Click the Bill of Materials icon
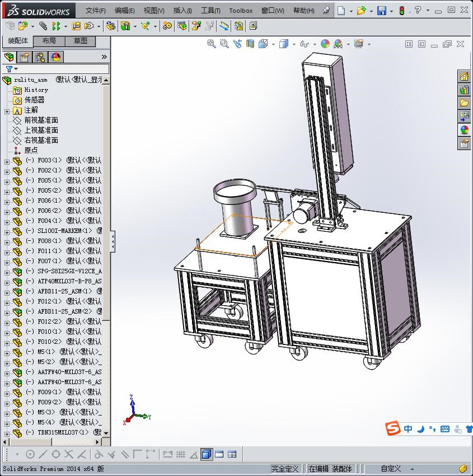This screenshot has width=473, height=476. tap(182, 26)
